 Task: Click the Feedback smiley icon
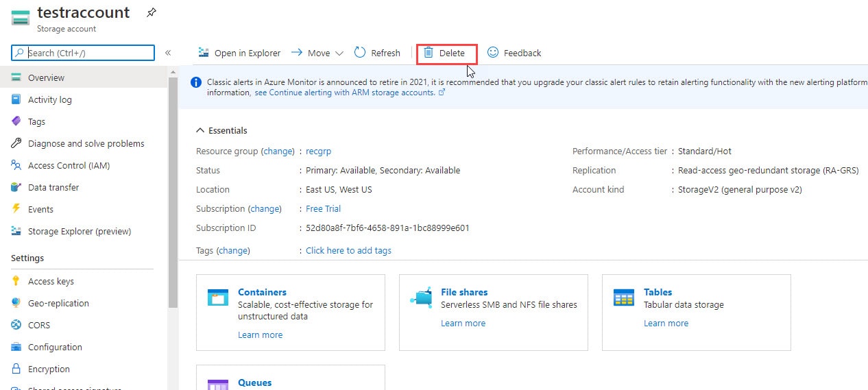click(493, 52)
